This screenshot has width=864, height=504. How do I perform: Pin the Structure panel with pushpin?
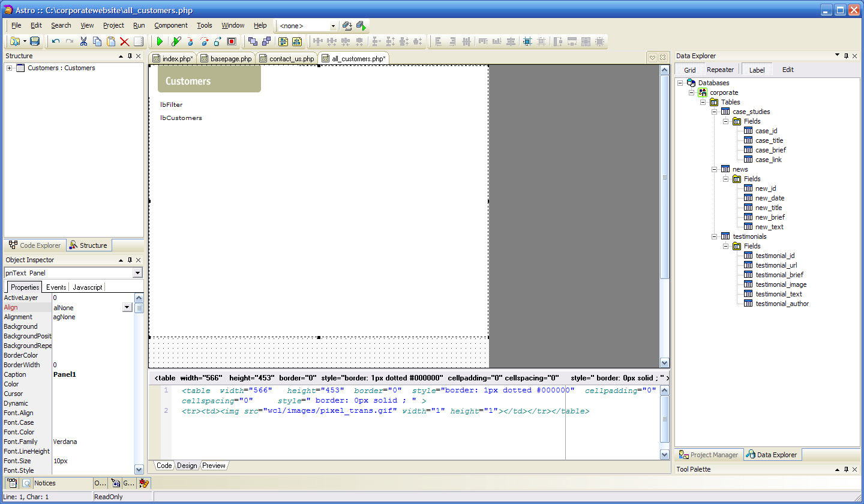click(x=130, y=56)
